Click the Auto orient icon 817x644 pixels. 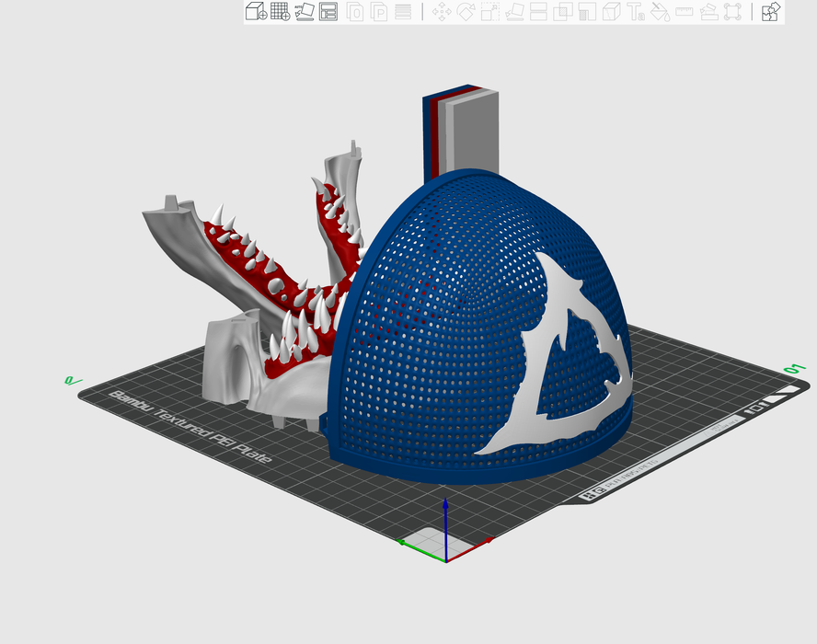pyautogui.click(x=305, y=12)
